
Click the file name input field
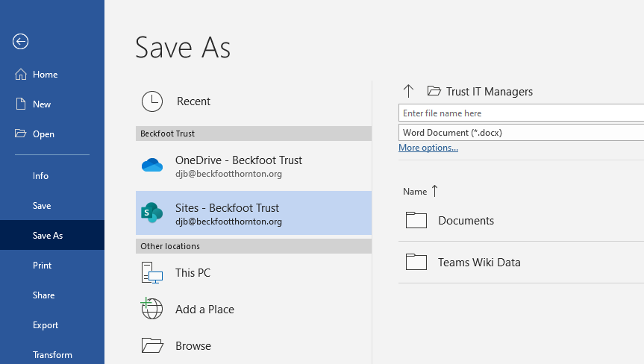521,113
